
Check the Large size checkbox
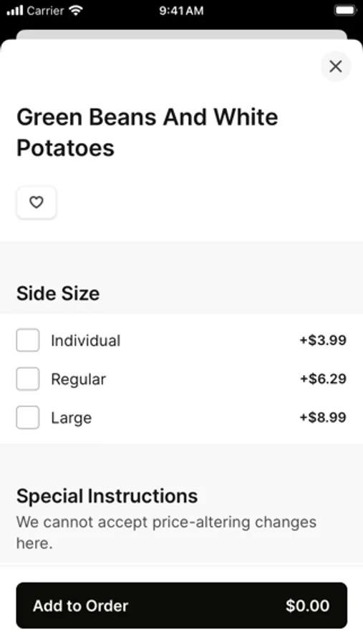click(x=28, y=417)
